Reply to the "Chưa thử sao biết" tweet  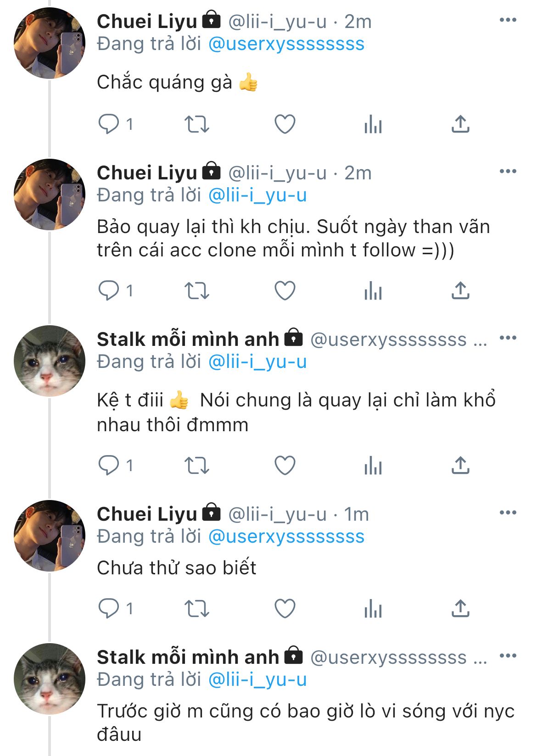coord(109,609)
